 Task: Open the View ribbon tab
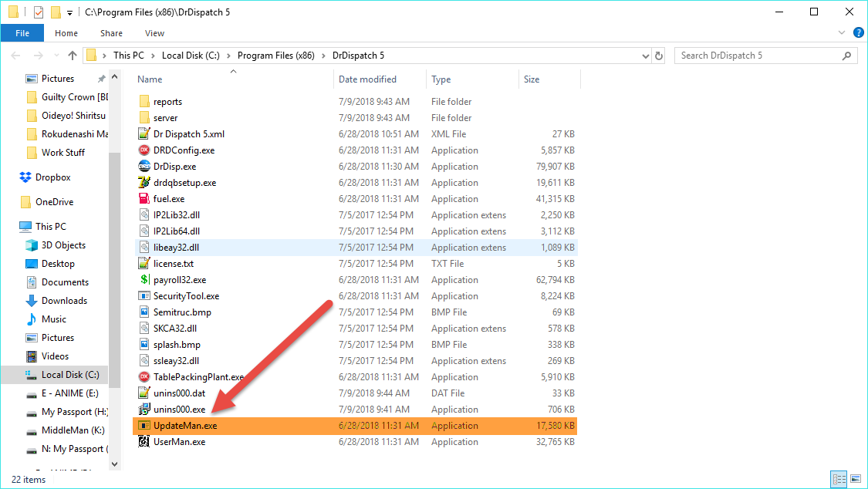(x=154, y=33)
